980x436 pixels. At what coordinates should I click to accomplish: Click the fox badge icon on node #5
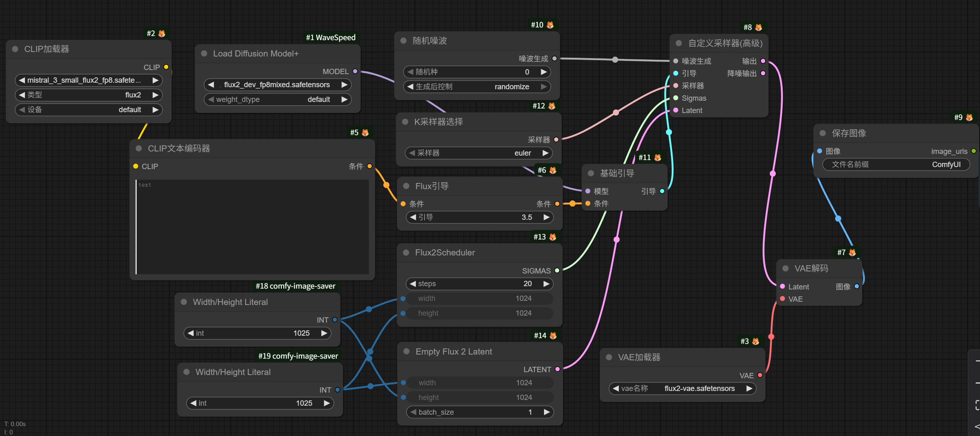coord(365,133)
